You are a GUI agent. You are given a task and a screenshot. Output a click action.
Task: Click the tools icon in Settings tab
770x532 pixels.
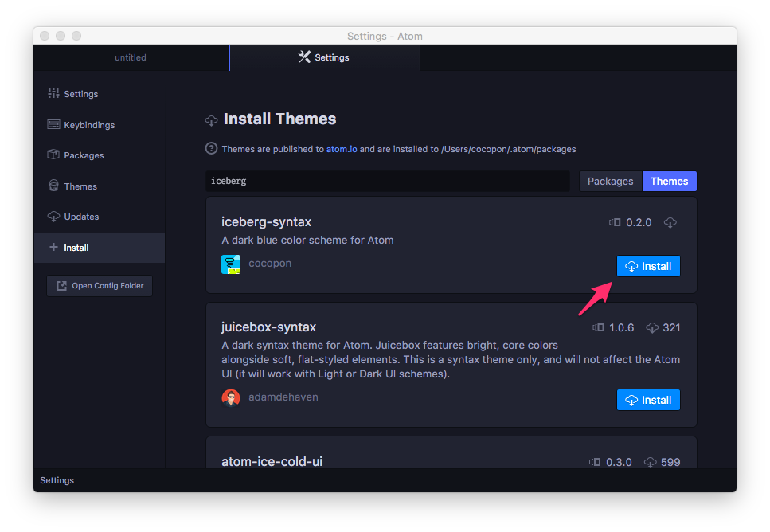click(x=304, y=57)
